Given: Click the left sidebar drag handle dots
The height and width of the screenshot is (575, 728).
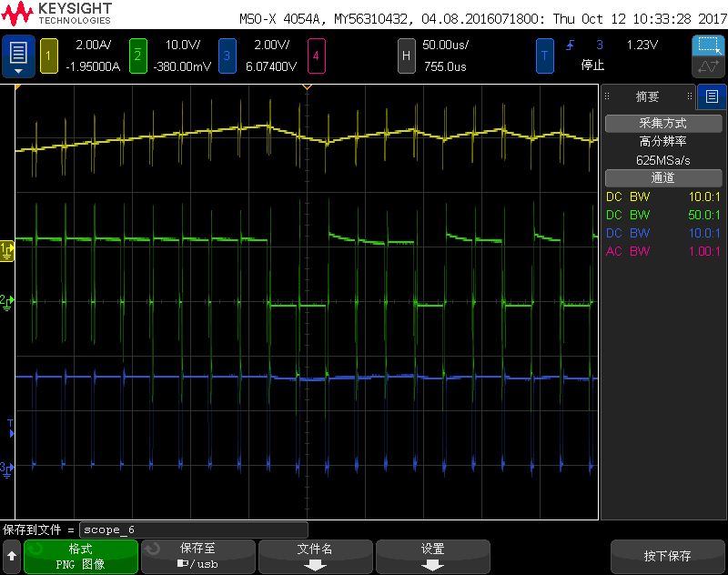Looking at the screenshot, I should [x=607, y=96].
